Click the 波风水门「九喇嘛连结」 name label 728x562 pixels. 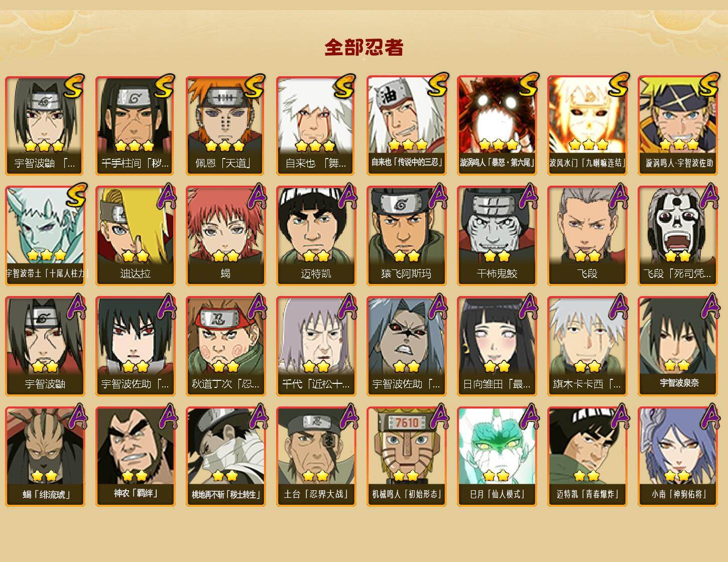587,163
